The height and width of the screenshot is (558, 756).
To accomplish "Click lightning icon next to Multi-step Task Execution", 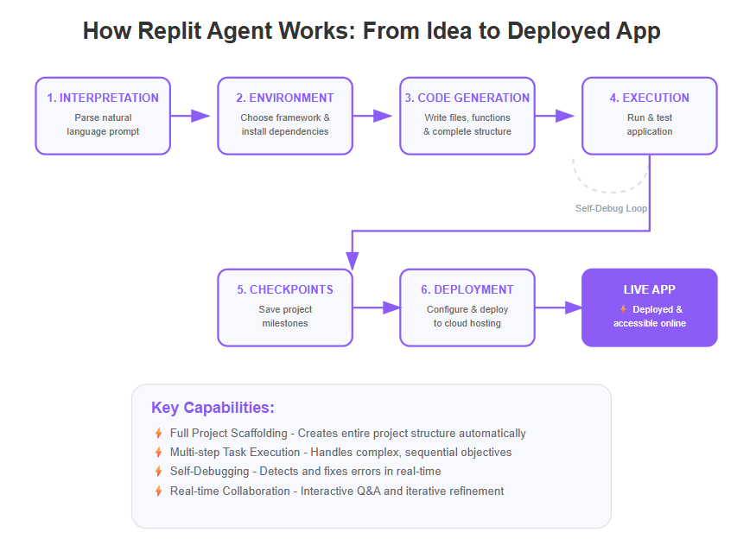I will coord(158,452).
